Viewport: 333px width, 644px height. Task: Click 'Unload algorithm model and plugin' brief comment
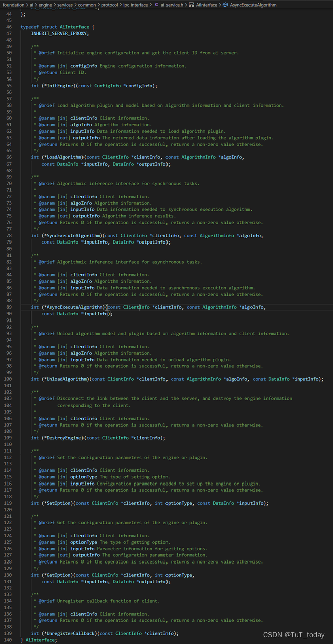click(x=173, y=334)
